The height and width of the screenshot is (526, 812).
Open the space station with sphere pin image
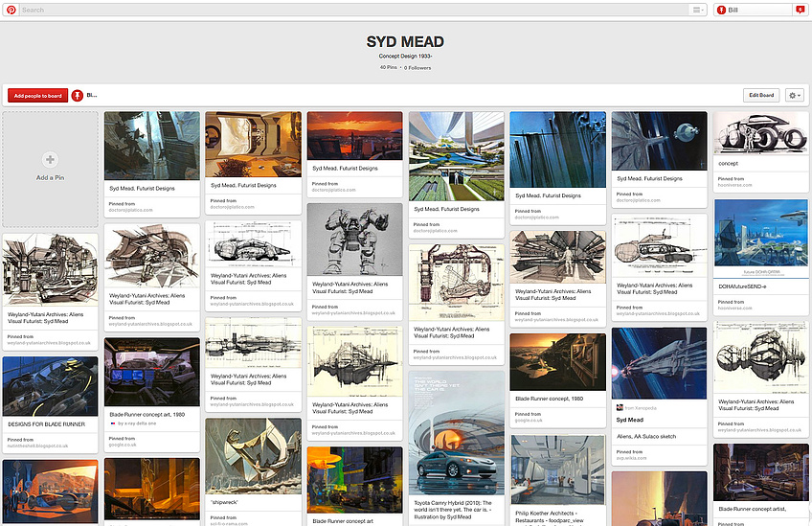659,141
